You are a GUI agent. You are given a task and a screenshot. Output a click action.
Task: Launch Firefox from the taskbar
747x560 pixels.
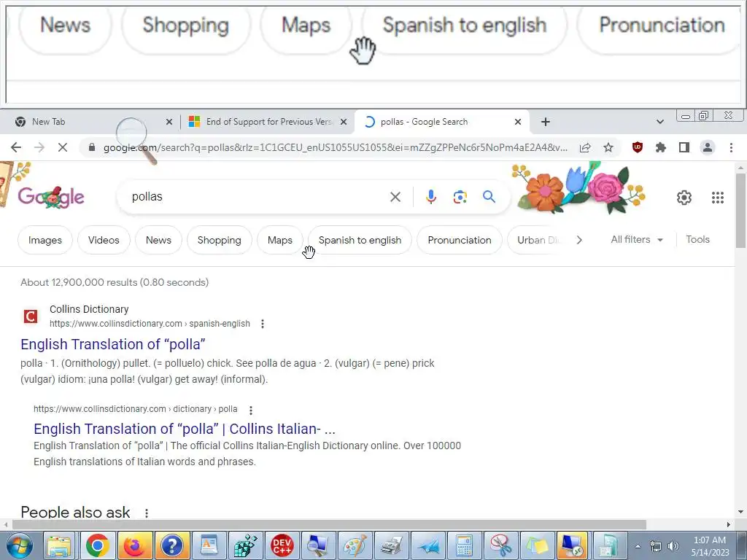point(134,545)
